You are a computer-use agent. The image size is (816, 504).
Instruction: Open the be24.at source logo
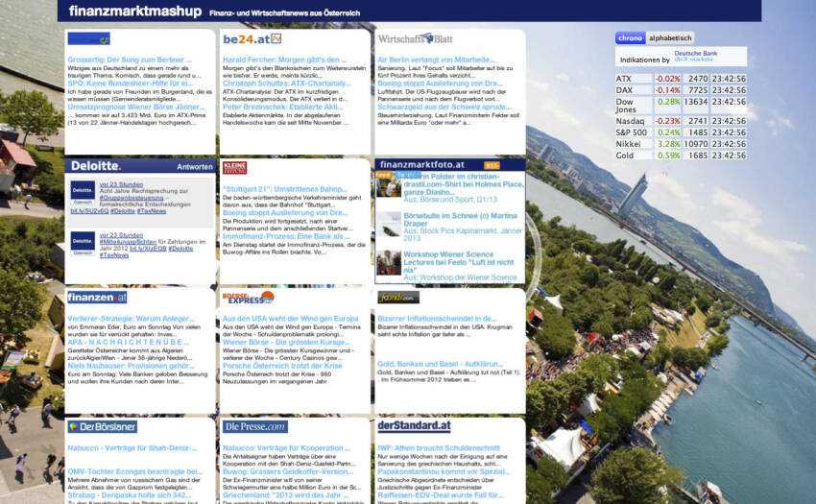[x=252, y=39]
